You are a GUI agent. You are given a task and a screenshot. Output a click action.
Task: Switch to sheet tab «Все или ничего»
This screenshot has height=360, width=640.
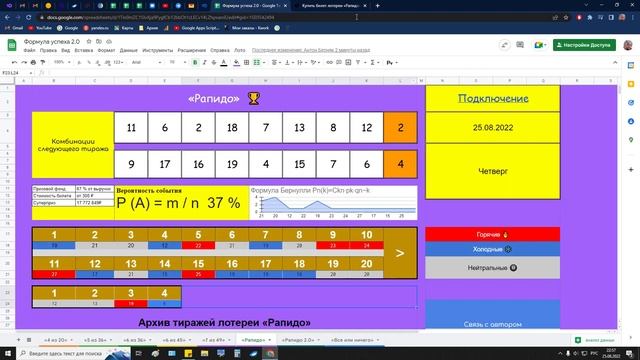354,340
